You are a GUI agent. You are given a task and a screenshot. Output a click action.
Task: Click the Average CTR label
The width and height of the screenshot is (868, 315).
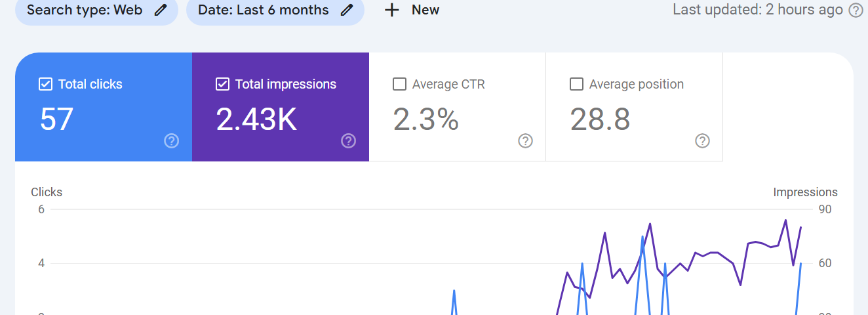coord(448,84)
